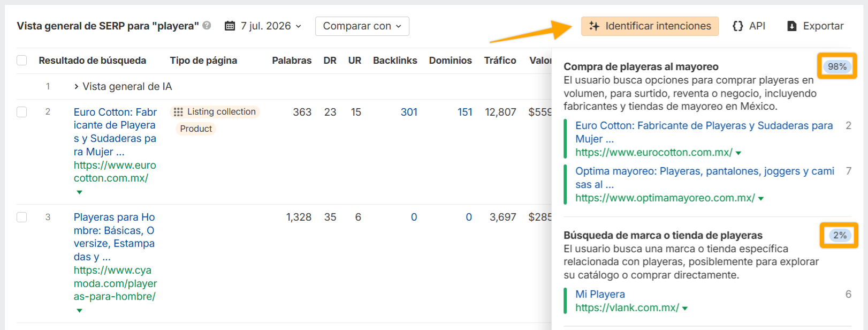This screenshot has height=330, width=868.
Task: Sort by the Resultado de búsqueda column header
Action: pyautogui.click(x=92, y=61)
